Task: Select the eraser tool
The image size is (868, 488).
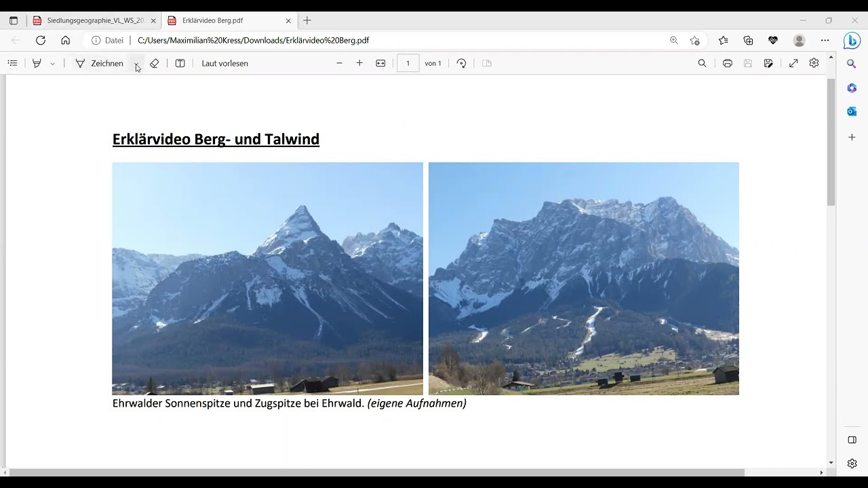Action: [155, 63]
